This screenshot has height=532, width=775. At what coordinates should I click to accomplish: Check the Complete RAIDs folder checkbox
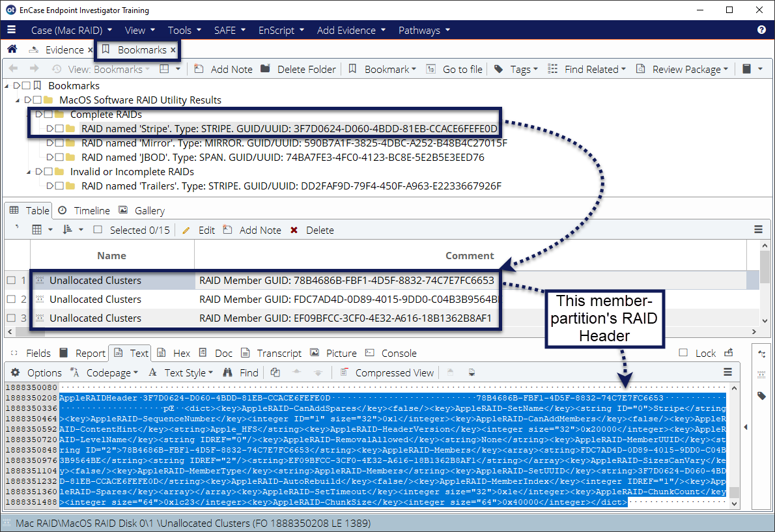(x=48, y=114)
